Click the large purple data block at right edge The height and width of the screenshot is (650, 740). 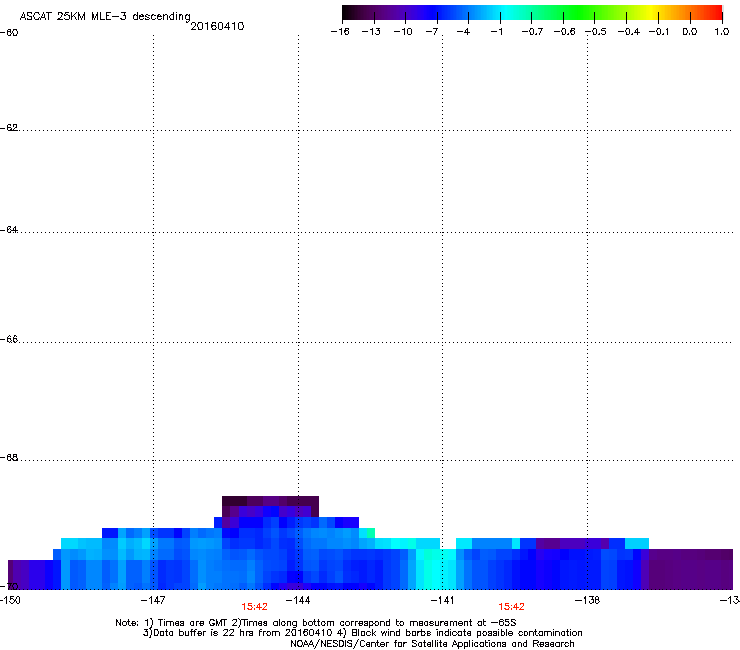tap(691, 569)
